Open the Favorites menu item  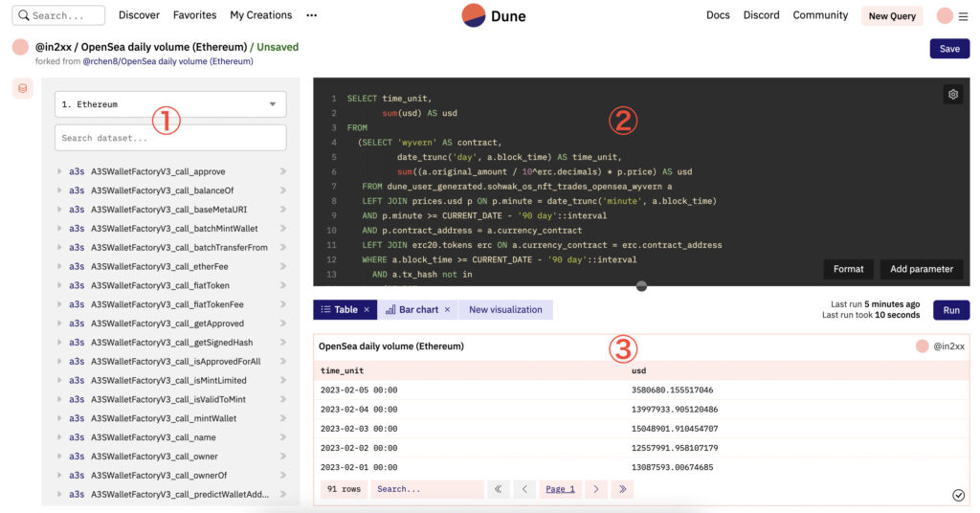coord(194,15)
